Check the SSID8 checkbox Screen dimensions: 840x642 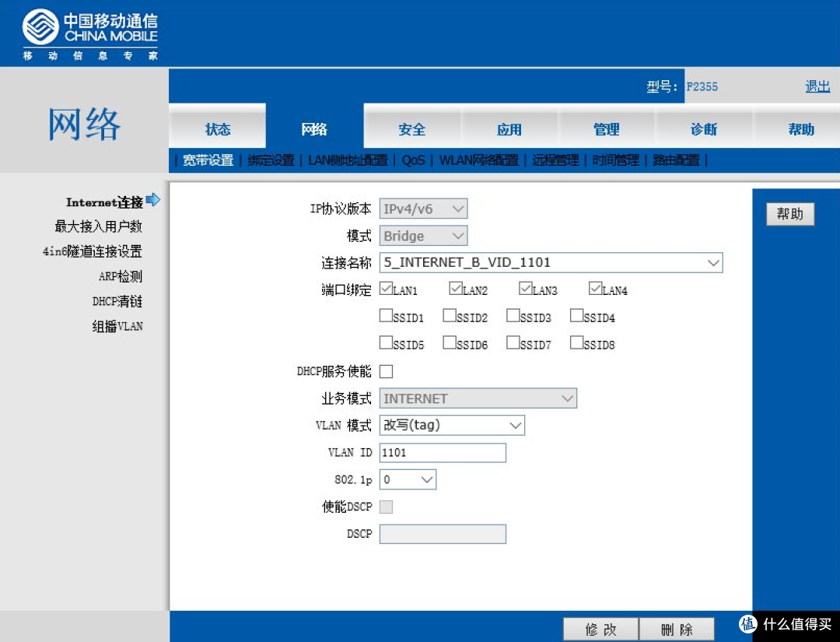(576, 342)
